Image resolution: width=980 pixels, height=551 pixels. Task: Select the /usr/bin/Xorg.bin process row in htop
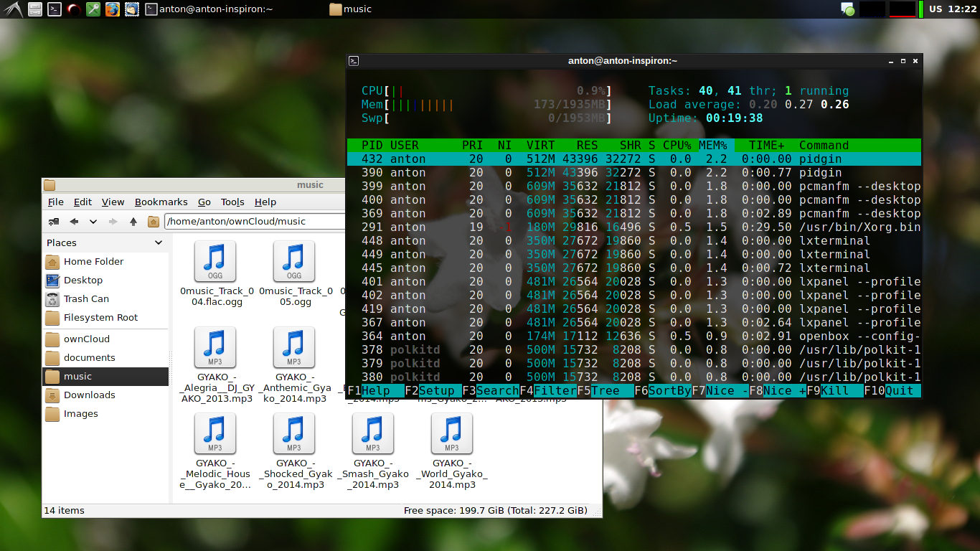click(634, 227)
